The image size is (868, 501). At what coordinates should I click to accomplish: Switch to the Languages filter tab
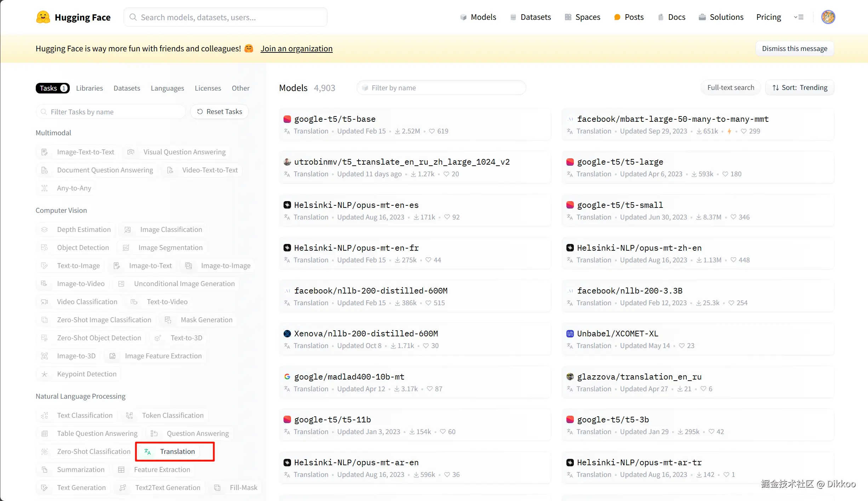pos(167,88)
